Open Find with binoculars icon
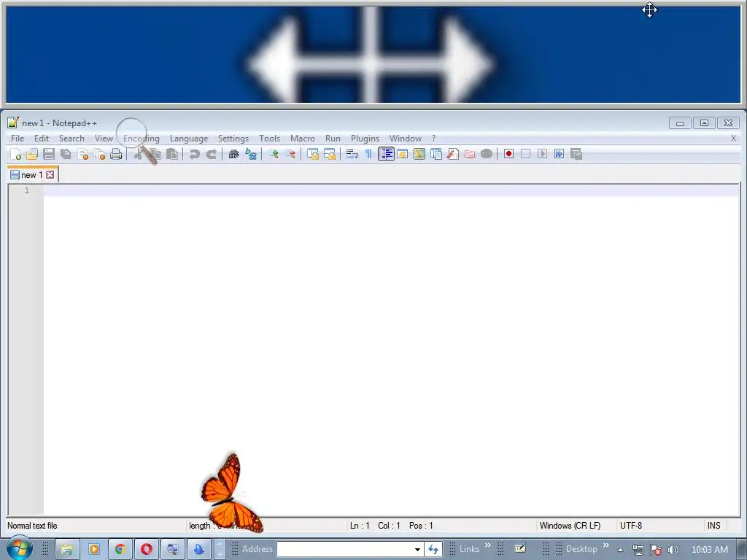This screenshot has width=747, height=560. coord(233,154)
